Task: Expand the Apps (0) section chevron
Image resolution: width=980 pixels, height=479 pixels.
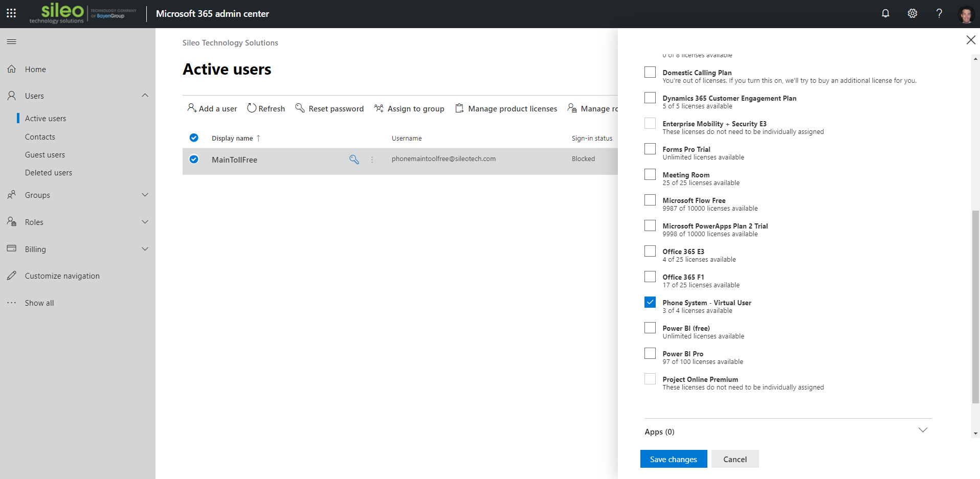Action: pos(923,430)
